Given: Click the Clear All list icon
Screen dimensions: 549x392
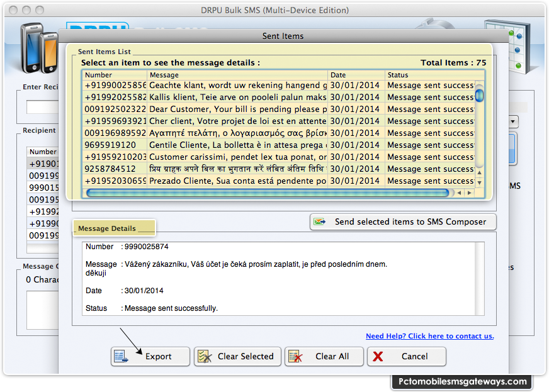Looking at the screenshot, I should 295,356.
